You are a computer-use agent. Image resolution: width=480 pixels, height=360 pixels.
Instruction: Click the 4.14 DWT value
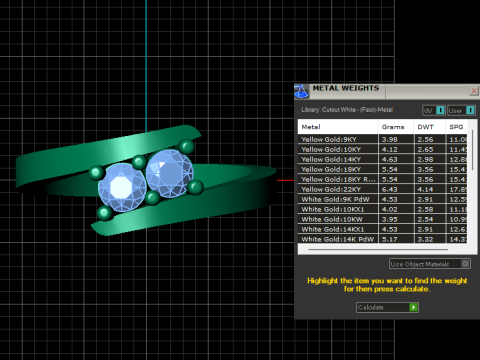tap(425, 190)
